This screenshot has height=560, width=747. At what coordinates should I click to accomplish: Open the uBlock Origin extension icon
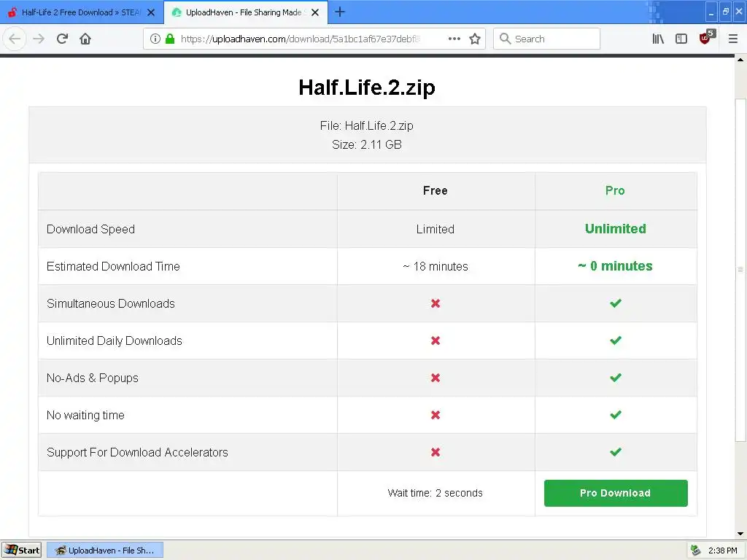tap(706, 37)
